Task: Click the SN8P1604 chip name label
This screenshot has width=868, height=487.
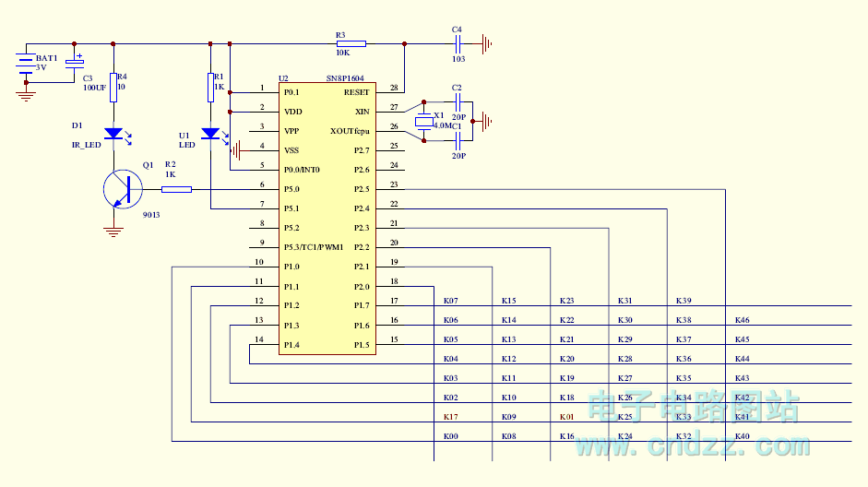Action: 344,80
